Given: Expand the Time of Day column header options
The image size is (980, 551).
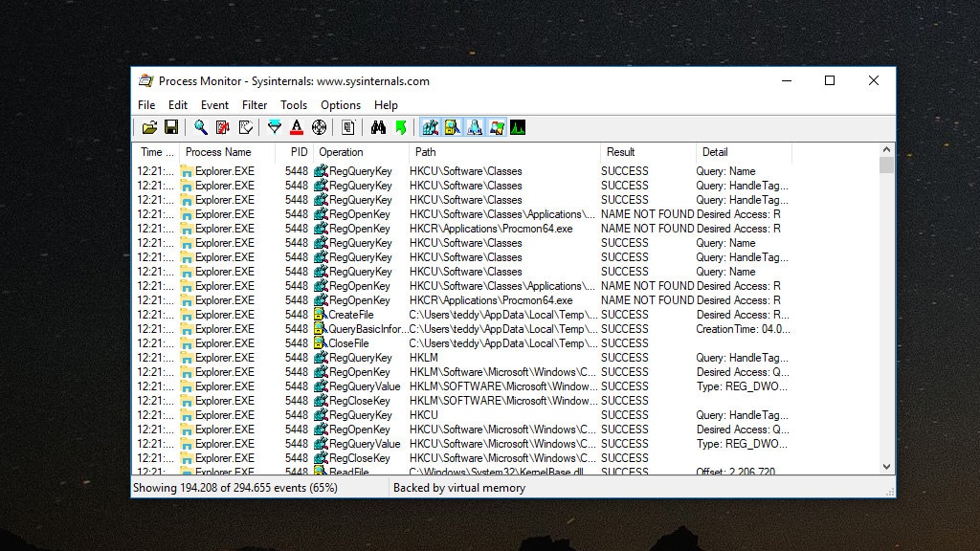Looking at the screenshot, I should click(x=155, y=152).
